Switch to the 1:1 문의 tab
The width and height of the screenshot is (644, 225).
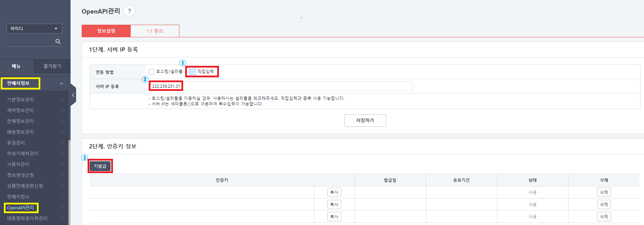[155, 31]
